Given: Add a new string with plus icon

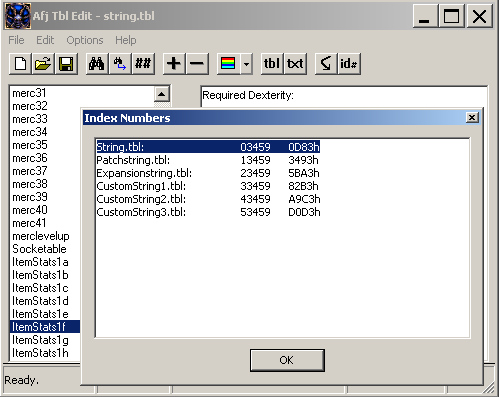Looking at the screenshot, I should click(x=174, y=63).
